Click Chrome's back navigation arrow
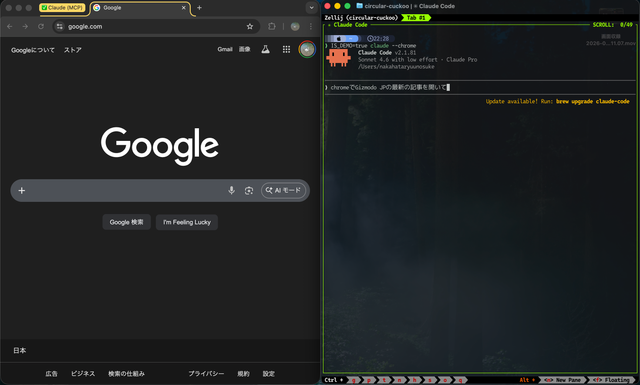Image resolution: width=640 pixels, height=385 pixels. (9, 27)
